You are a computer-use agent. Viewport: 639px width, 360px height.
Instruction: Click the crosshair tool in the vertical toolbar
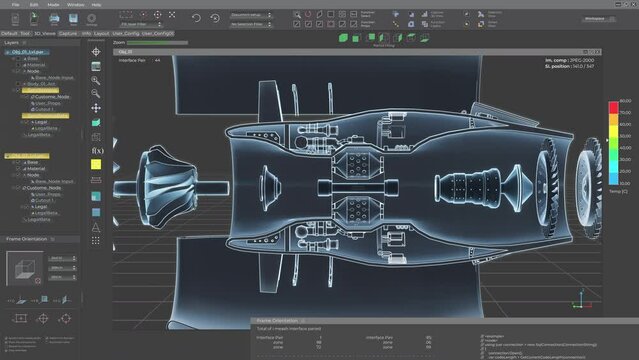pos(96,52)
